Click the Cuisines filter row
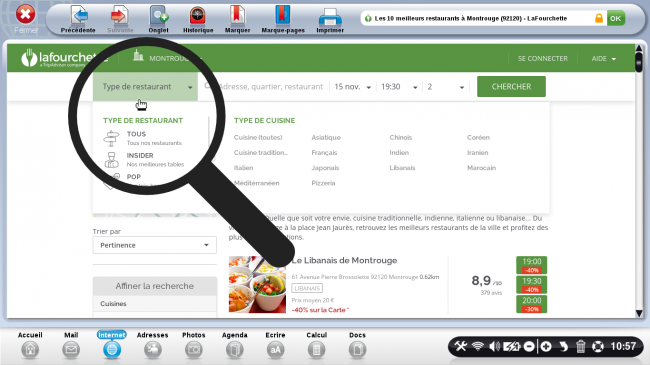The width and height of the screenshot is (650, 365). coord(155,304)
